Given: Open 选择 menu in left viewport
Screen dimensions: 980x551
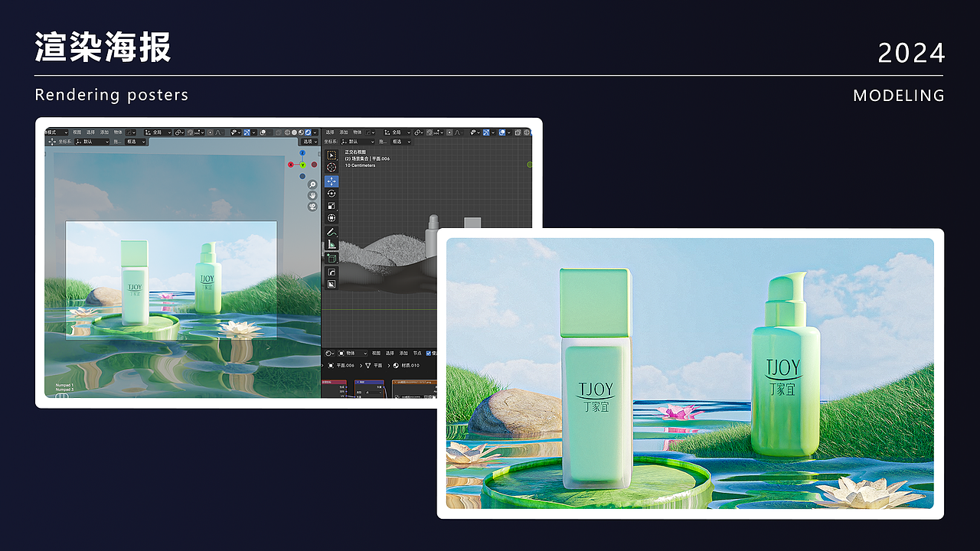Looking at the screenshot, I should click(90, 132).
